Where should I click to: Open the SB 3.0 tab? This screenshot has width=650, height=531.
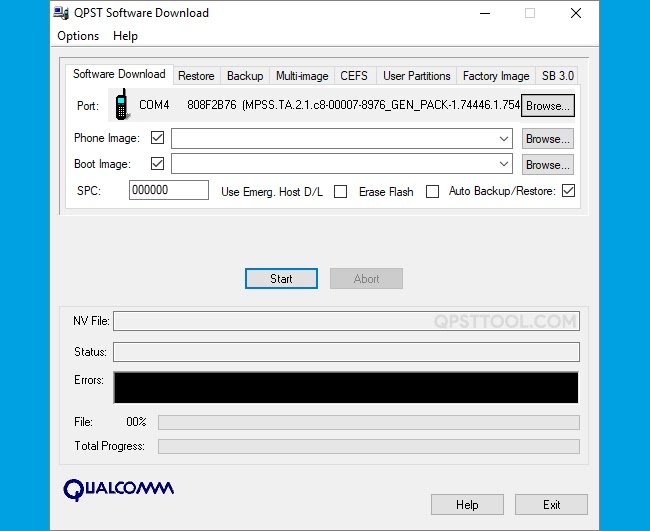click(557, 76)
